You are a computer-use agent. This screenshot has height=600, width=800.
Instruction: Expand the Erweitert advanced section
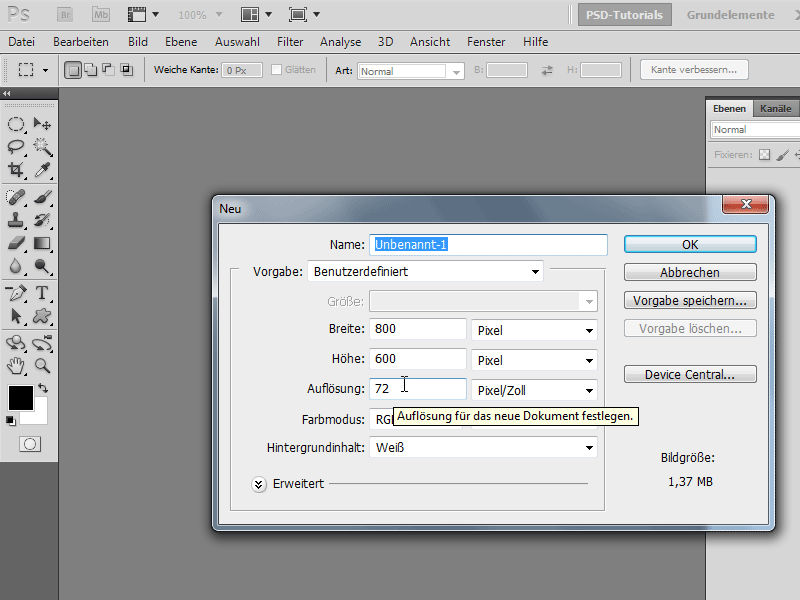click(x=259, y=484)
